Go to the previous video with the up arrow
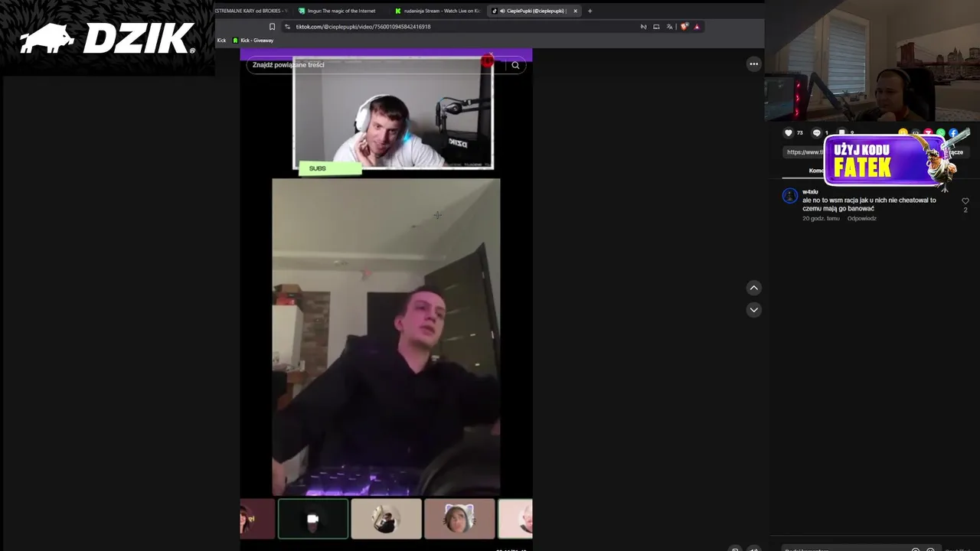Viewport: 980px width, 551px height. pyautogui.click(x=754, y=288)
